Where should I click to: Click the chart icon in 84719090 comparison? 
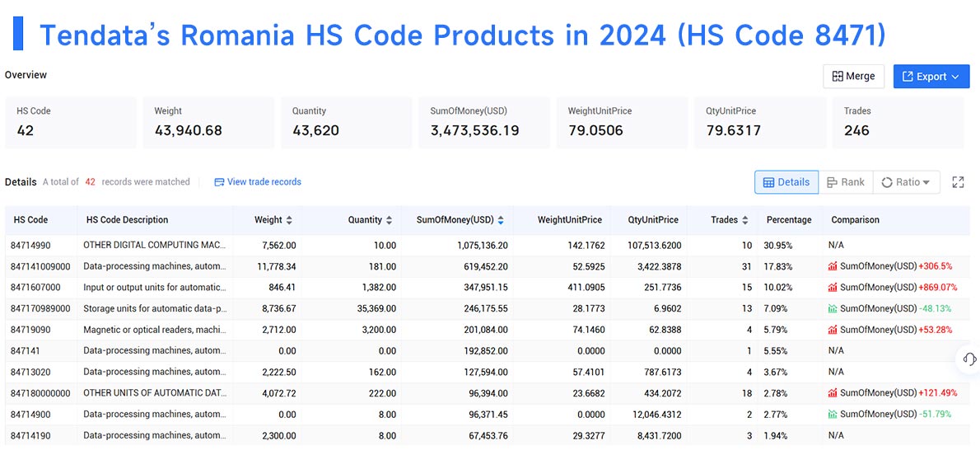tap(833, 329)
